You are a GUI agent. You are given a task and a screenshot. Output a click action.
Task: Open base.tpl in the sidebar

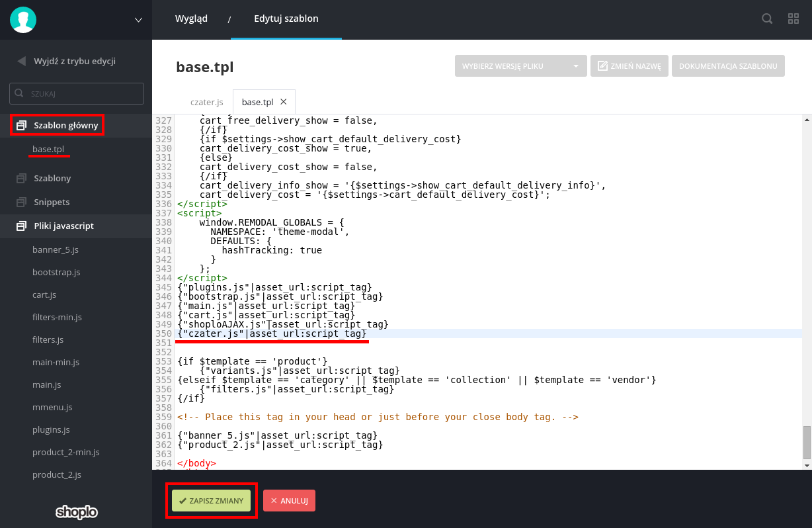[48, 149]
